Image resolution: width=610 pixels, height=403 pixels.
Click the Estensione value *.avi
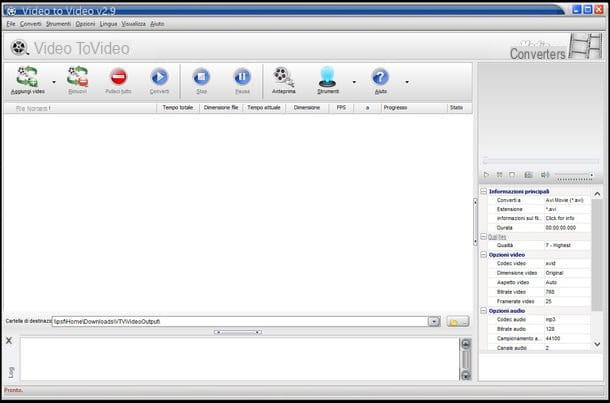pos(551,209)
